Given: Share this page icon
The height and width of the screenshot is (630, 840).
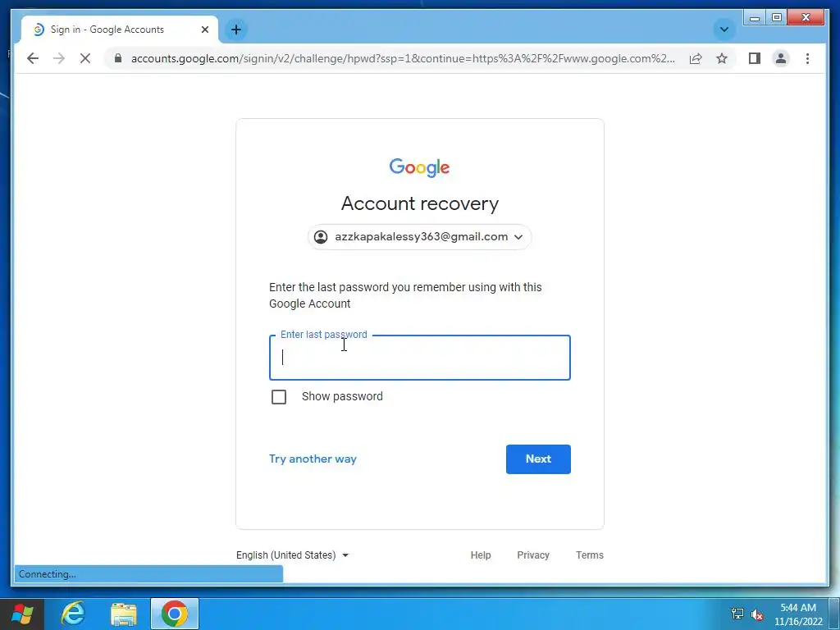Looking at the screenshot, I should tap(696, 58).
